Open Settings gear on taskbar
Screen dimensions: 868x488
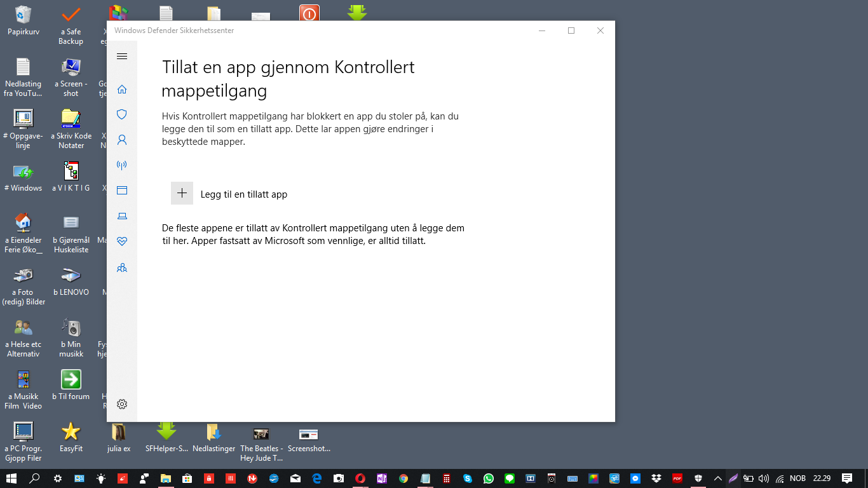click(x=58, y=478)
